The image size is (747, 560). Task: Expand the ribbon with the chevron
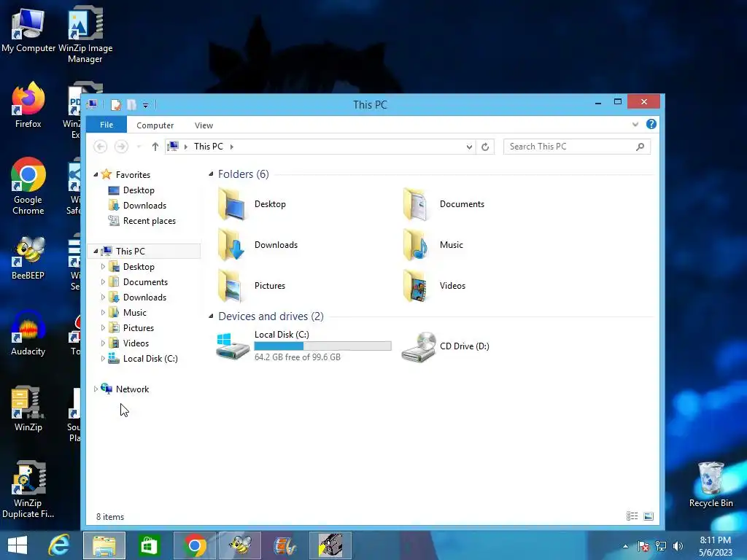(x=635, y=124)
